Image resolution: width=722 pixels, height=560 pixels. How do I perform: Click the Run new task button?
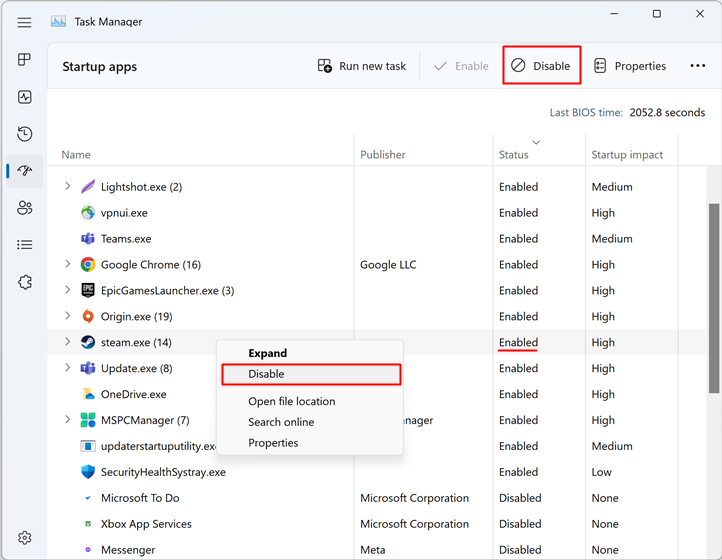point(362,66)
